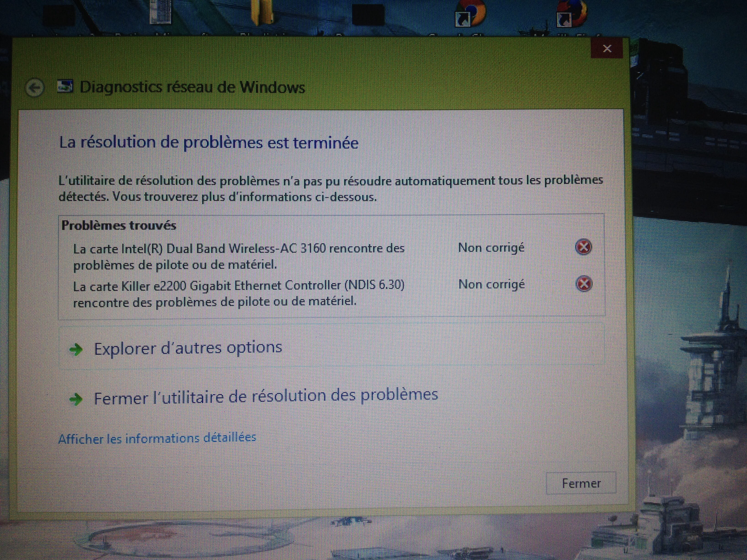
Task: Go back using the round arrow button
Action: click(35, 88)
